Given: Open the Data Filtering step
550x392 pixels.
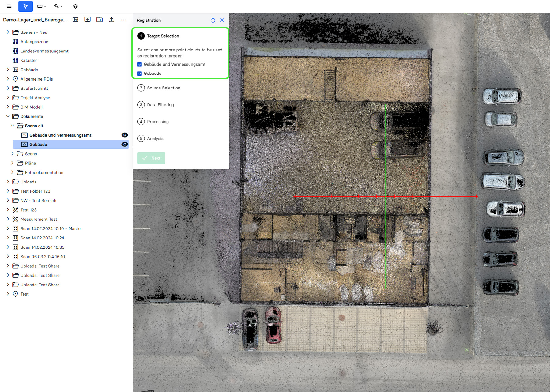Looking at the screenshot, I should tap(160, 105).
